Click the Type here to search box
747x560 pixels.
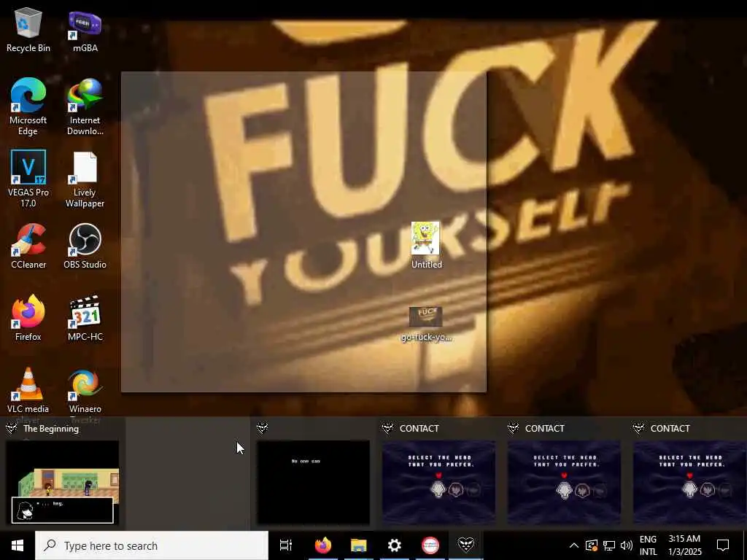click(x=152, y=545)
